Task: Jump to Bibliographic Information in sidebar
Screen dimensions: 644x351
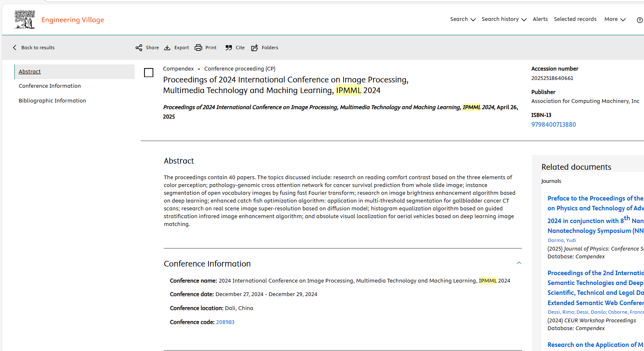Action: tap(52, 100)
